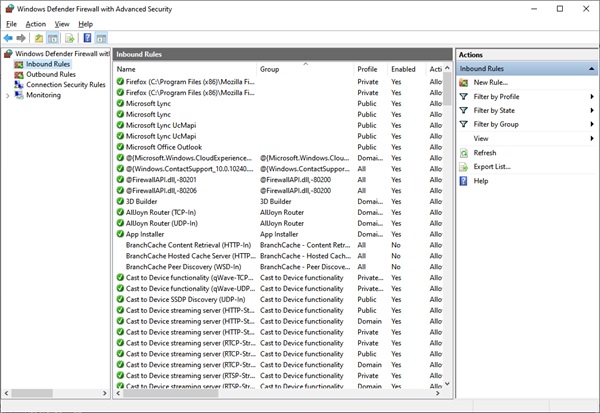Open Filter by State submenu arrow
The height and width of the screenshot is (413, 600).
[592, 110]
